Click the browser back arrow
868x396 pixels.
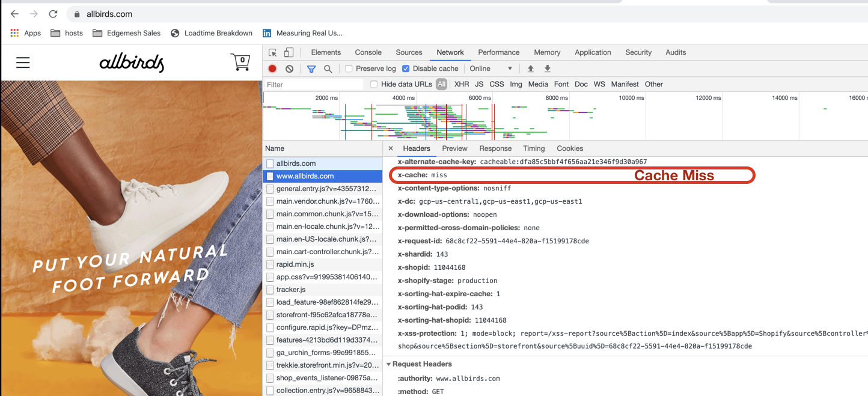click(15, 14)
